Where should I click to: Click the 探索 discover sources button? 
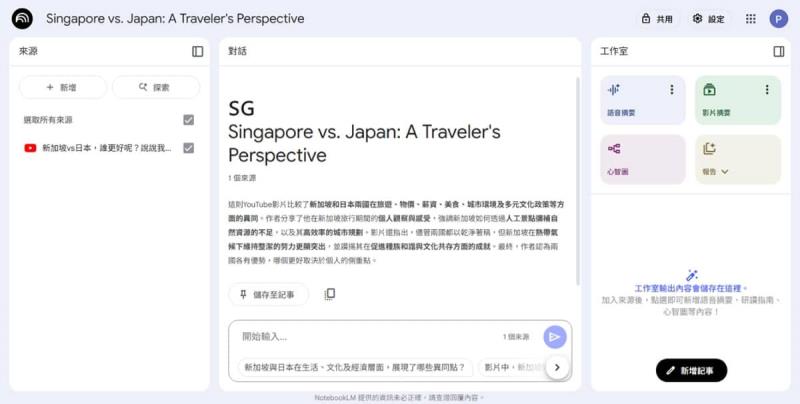coord(156,87)
